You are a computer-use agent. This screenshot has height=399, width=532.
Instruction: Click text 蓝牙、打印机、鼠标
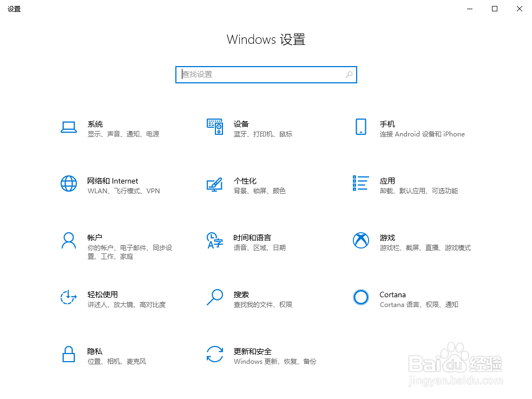pos(263,134)
